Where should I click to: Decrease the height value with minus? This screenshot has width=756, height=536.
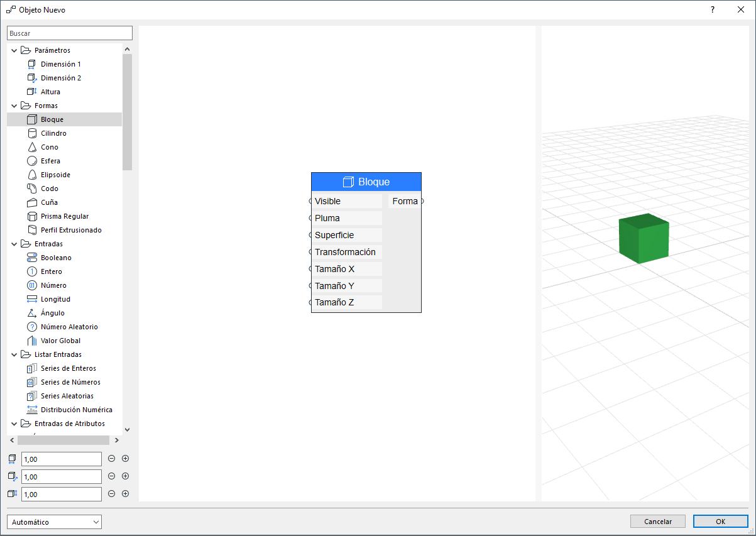pos(112,494)
